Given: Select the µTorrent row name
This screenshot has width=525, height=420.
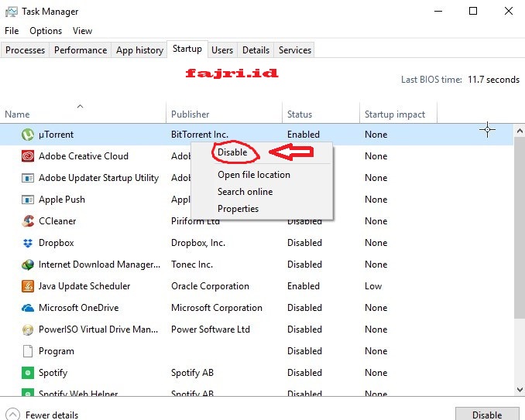Looking at the screenshot, I should [56, 135].
